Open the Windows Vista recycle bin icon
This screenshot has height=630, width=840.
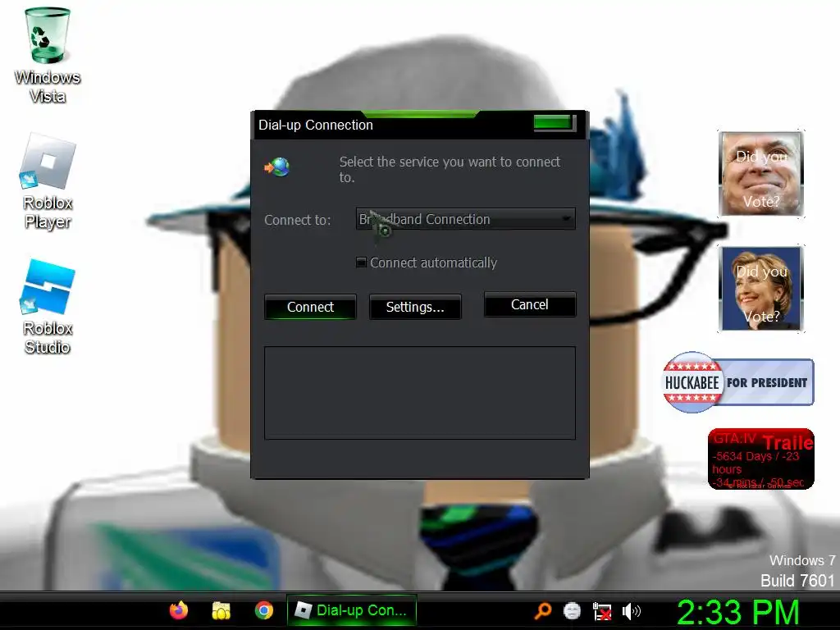[x=47, y=55]
